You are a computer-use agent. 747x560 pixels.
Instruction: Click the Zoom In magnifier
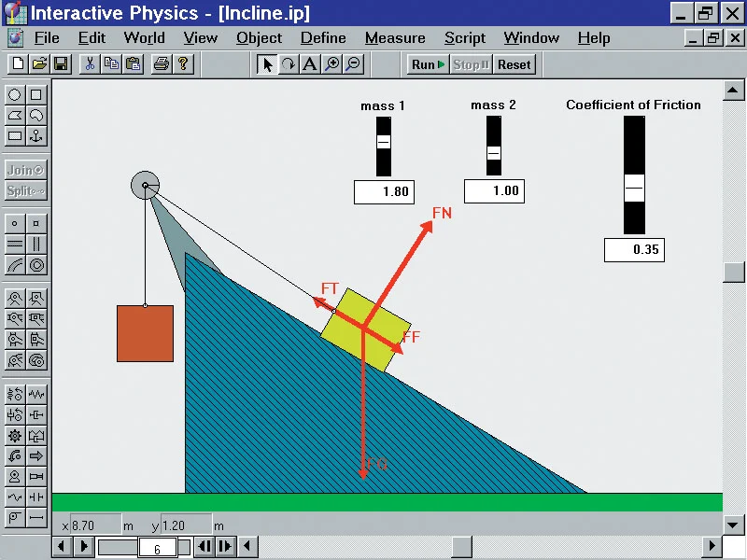[x=331, y=64]
